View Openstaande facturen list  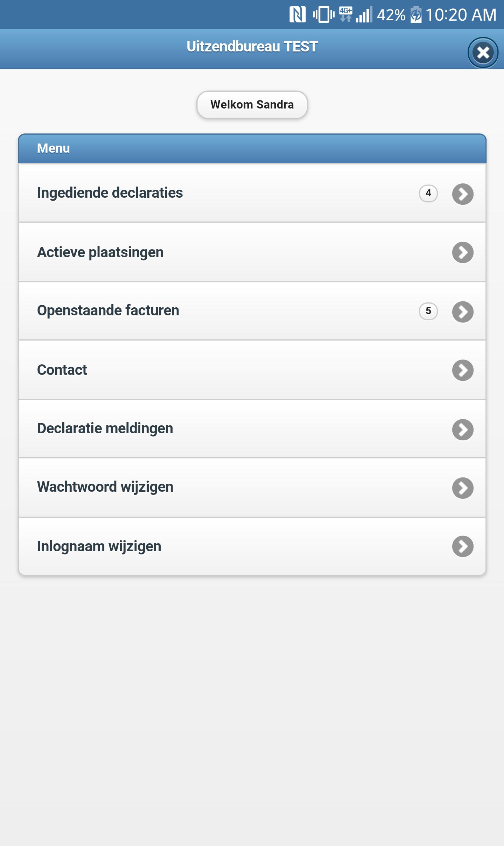click(252, 311)
